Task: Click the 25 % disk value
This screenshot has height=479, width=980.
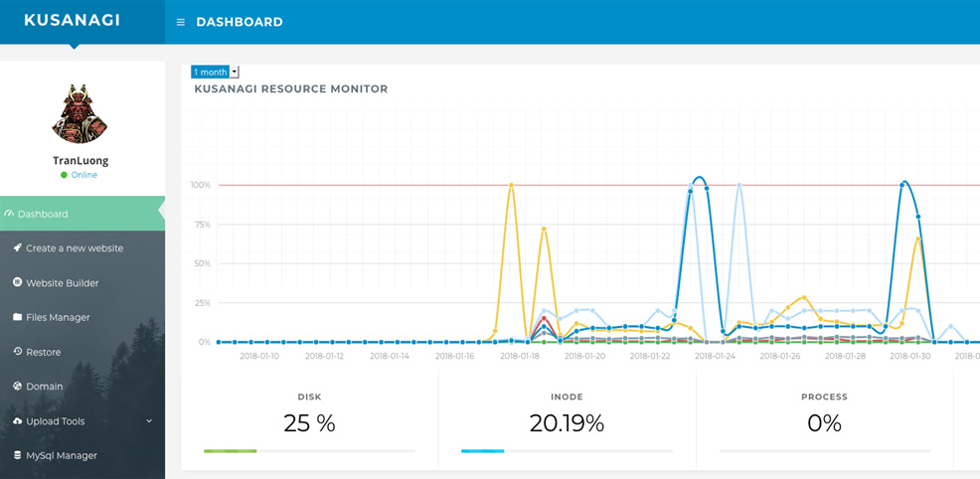Action: [309, 423]
